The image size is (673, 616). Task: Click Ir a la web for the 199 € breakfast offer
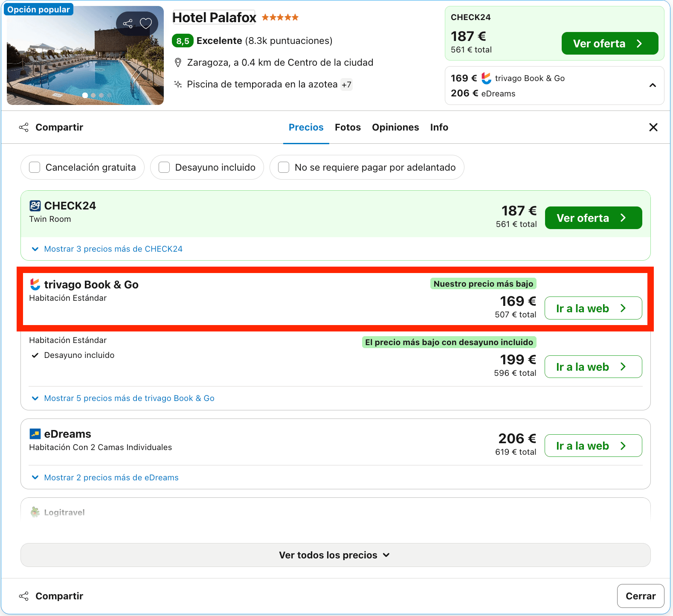pyautogui.click(x=593, y=366)
